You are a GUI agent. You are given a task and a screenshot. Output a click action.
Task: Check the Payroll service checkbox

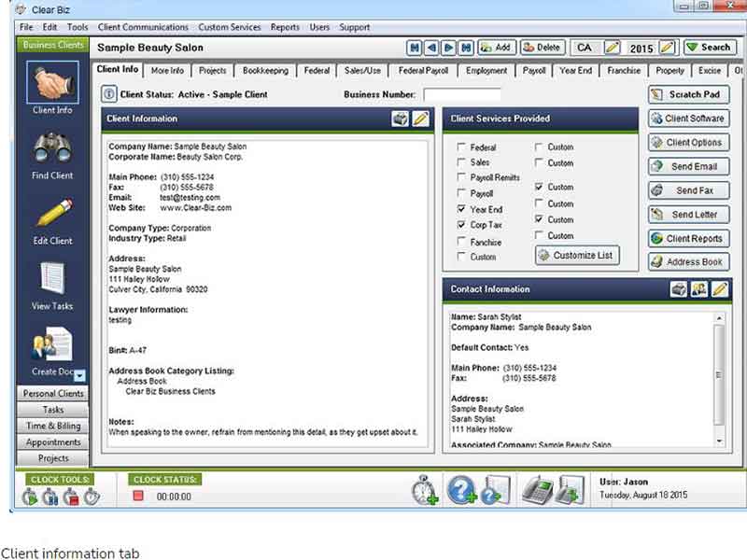tap(461, 193)
